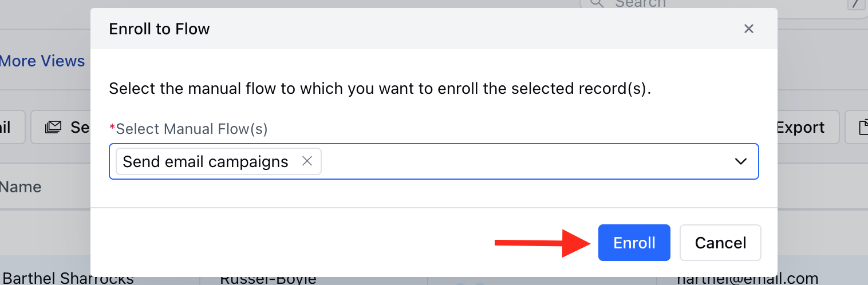Click the cut-off button left of Send
The height and width of the screenshot is (285, 868).
[x=12, y=127]
